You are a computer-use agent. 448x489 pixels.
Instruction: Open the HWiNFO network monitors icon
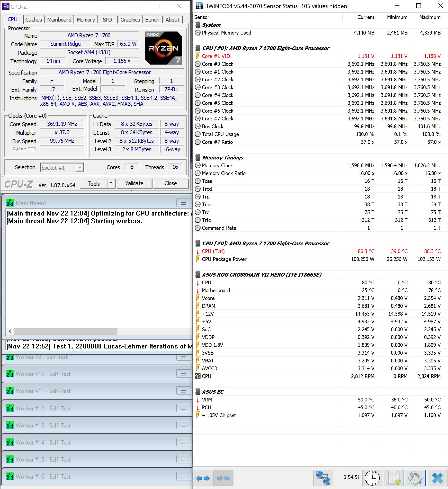point(323,478)
